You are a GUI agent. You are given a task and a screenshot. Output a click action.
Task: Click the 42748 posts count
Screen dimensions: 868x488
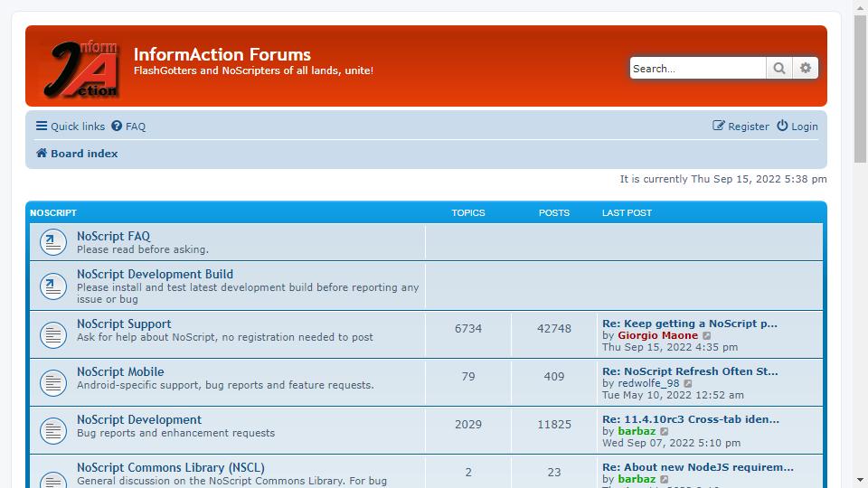(554, 329)
